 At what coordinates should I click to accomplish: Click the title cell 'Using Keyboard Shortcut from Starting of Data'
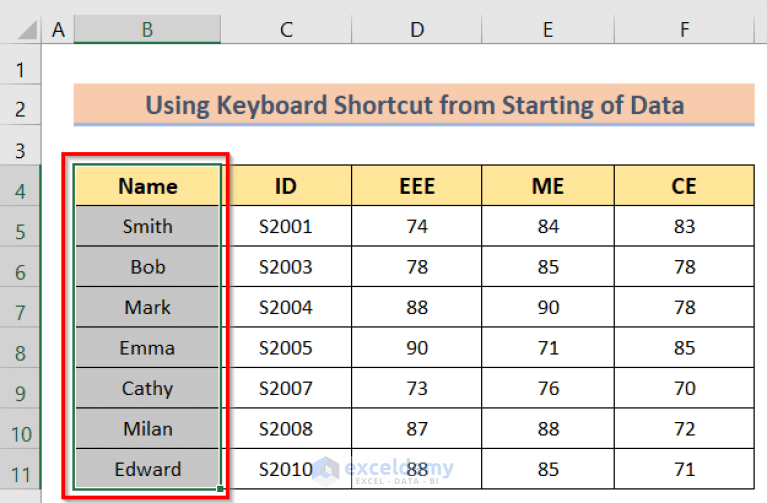(414, 105)
